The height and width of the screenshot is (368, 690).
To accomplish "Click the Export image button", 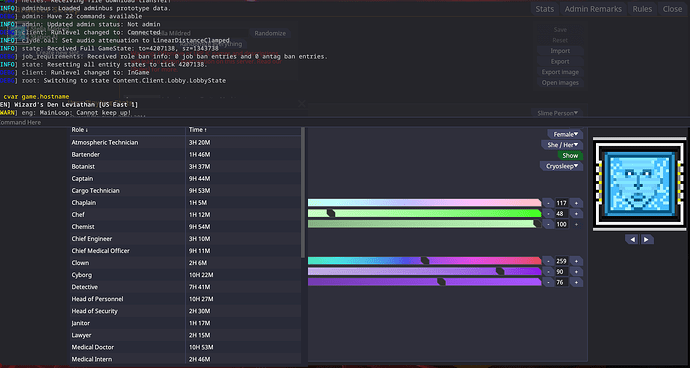I will click(x=560, y=72).
